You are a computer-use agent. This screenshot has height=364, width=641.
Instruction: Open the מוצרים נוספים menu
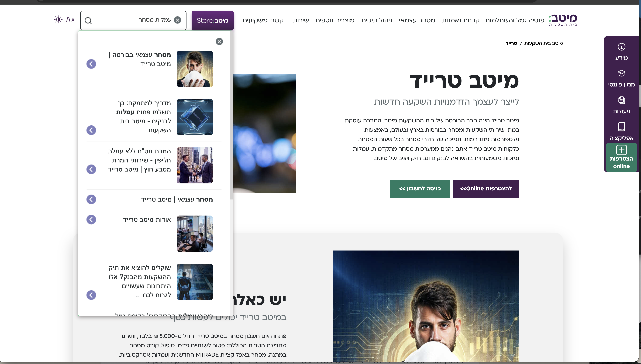click(x=335, y=21)
